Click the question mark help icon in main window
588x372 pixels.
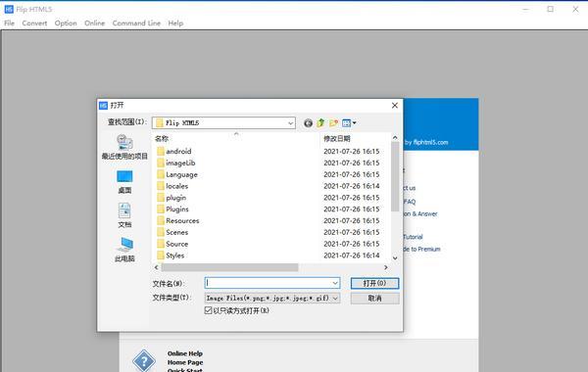144,361
